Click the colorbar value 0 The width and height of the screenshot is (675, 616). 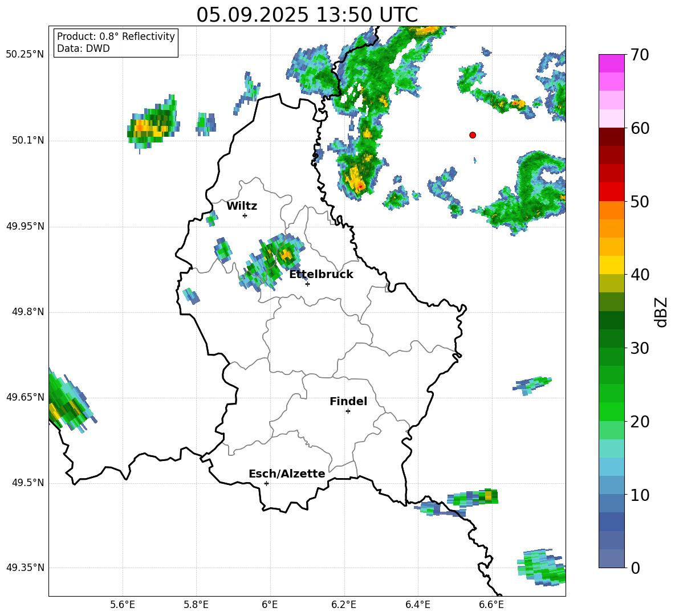tap(636, 568)
